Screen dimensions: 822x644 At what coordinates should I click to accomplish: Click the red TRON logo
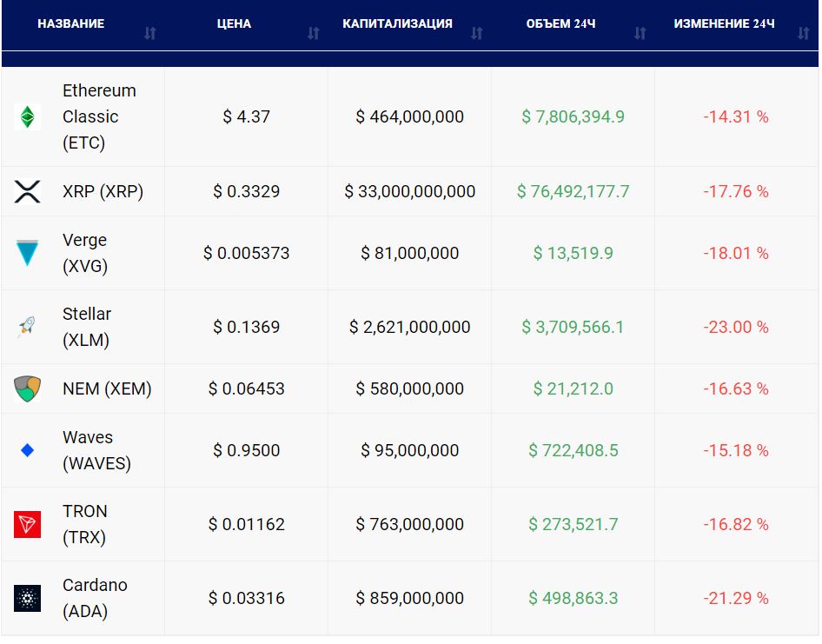pyautogui.click(x=27, y=524)
